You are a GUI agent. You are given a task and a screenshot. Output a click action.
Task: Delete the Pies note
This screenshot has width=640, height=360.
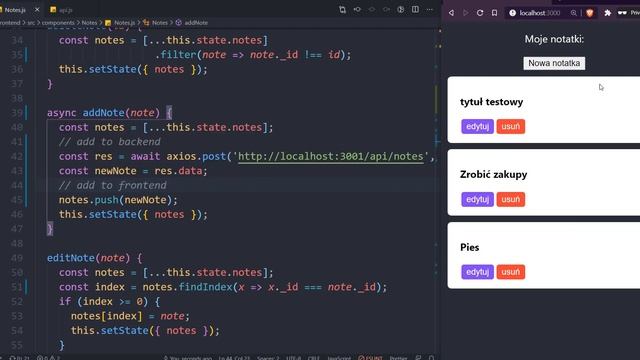(x=511, y=272)
